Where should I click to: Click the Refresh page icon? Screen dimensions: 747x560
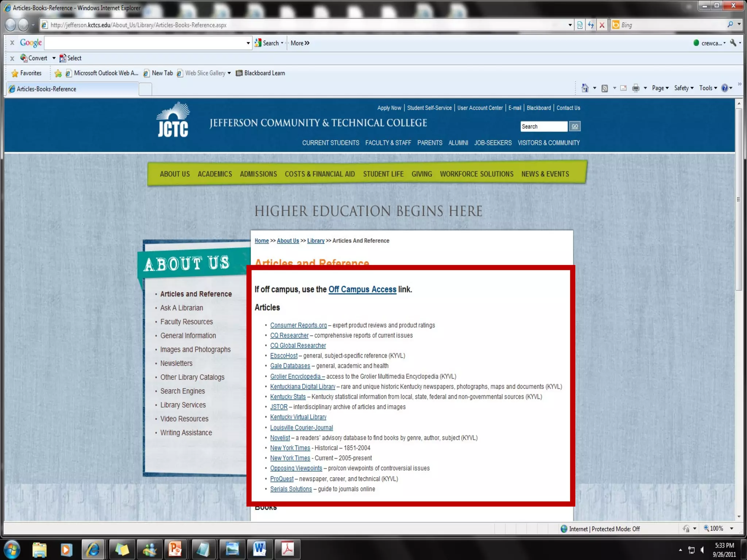[591, 25]
